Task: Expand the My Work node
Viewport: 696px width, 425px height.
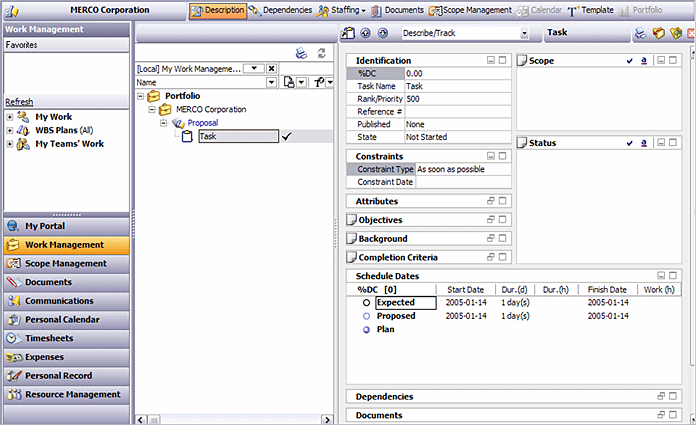Action: coord(9,117)
